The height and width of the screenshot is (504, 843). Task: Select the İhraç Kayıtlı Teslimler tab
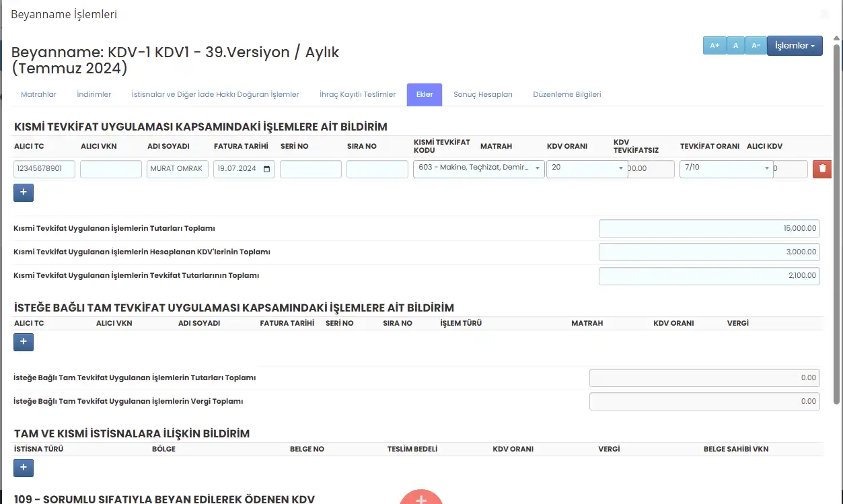click(357, 95)
